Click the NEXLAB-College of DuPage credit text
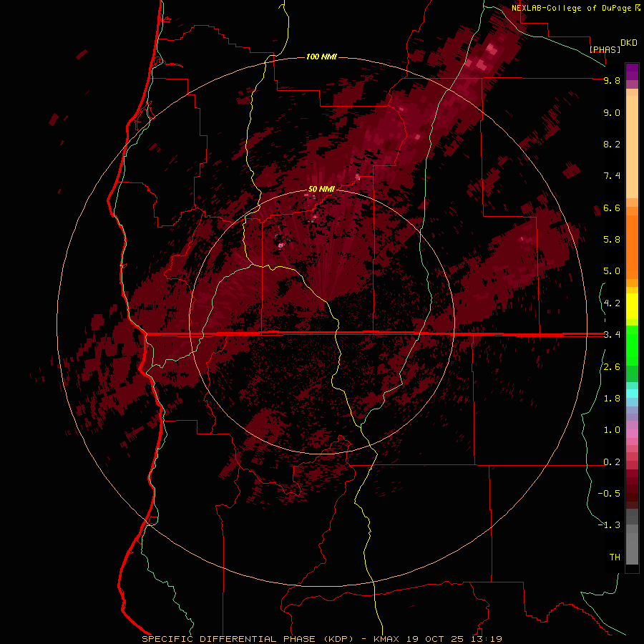The image size is (644, 644). click(572, 8)
